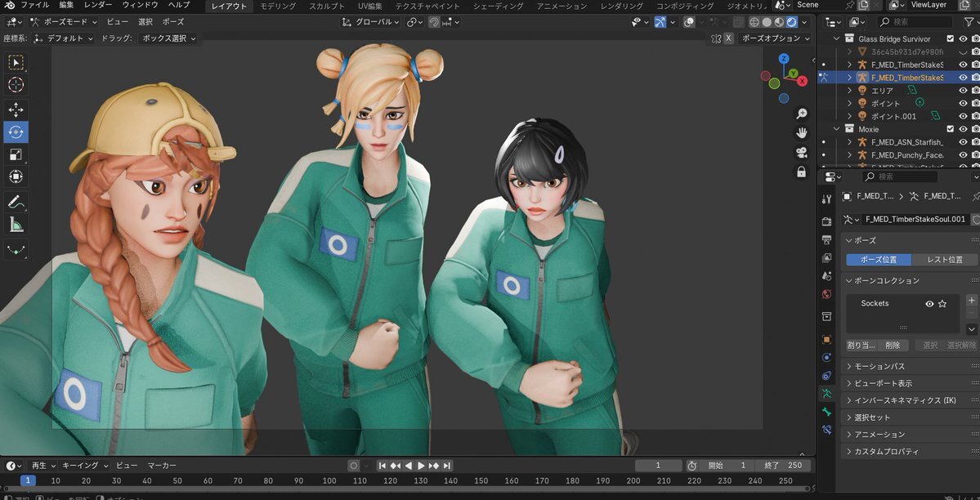
Task: Select the active Rotate tool
Action: (x=16, y=132)
